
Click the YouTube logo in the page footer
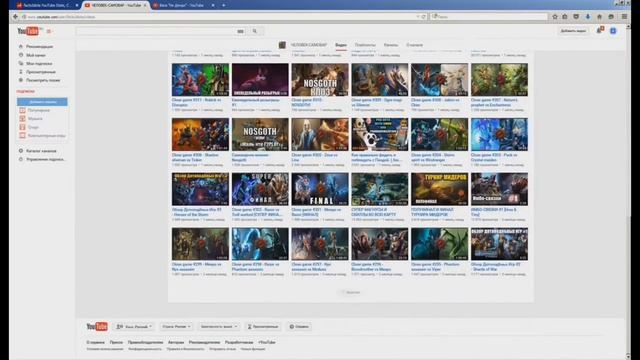coord(97,327)
